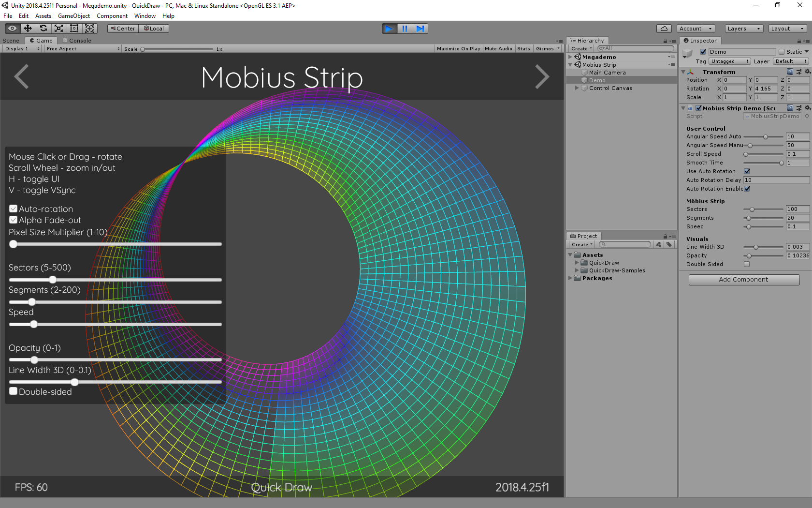Activate the Scale tool
The image size is (812, 508).
tap(58, 28)
